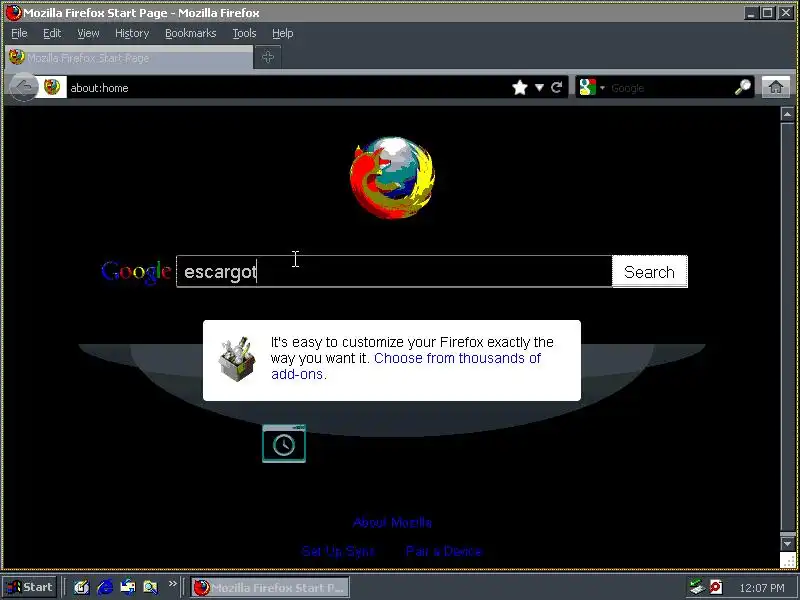Select the Mozilla Firefox Start Page tab
Image resolution: width=800 pixels, height=600 pixels.
[x=129, y=57]
